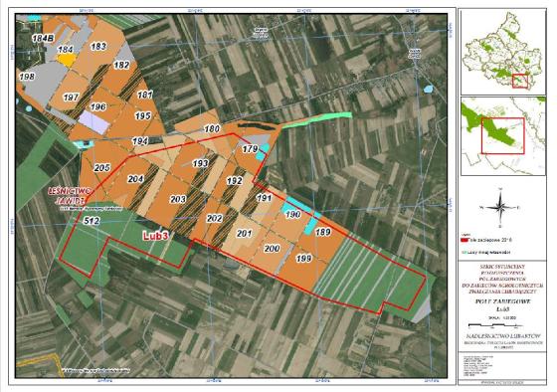557x392 pixels.
Task: Click forest compartment number 512
Action: coord(92,221)
